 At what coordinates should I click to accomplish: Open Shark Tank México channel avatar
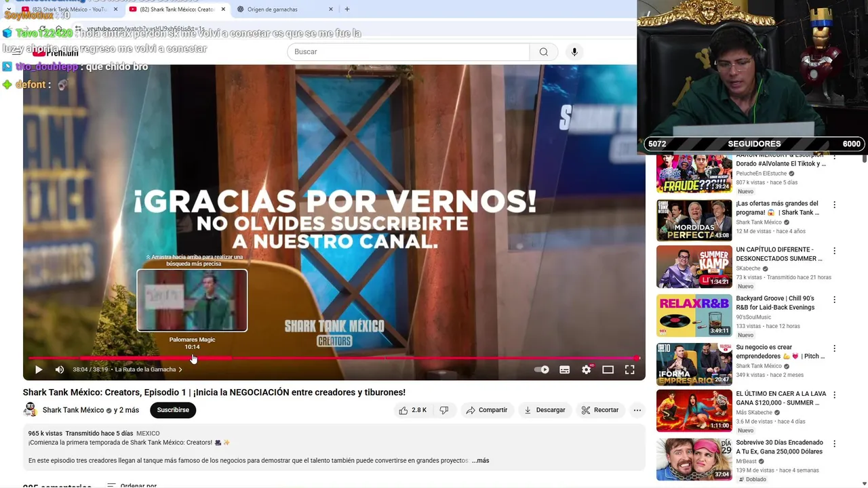(30, 410)
